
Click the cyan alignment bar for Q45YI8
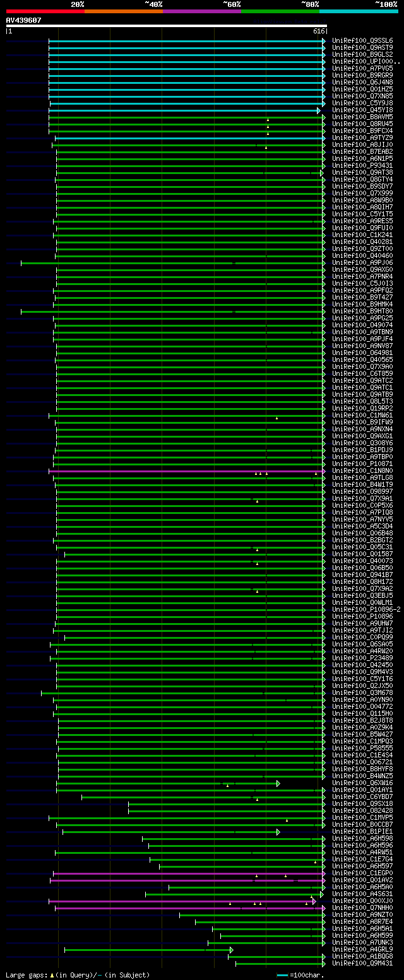(x=184, y=110)
